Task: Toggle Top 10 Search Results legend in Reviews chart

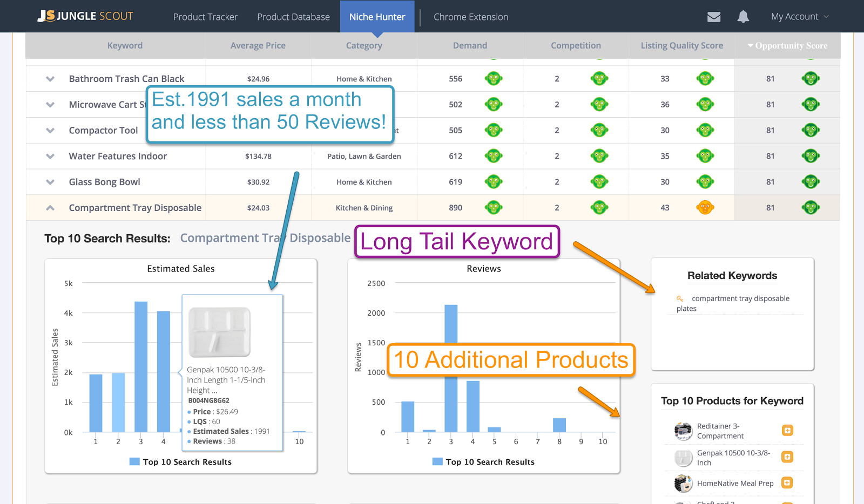Action: click(484, 462)
